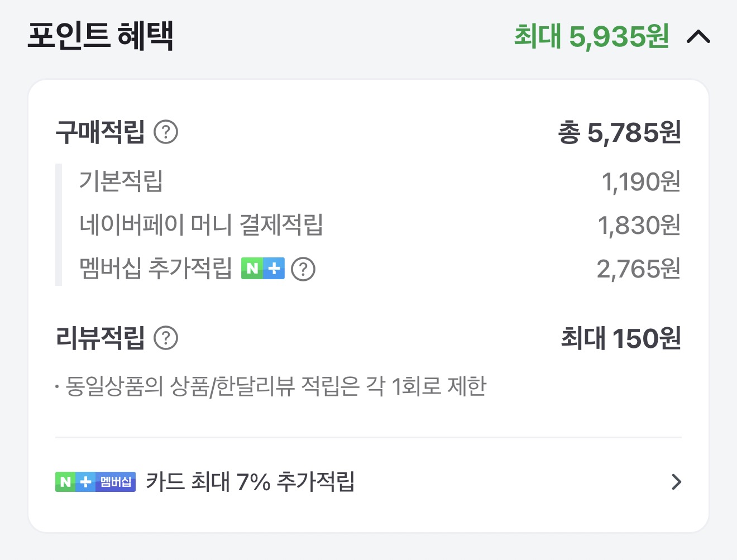Collapse the 포인트 혜택 section with the chevron

[x=698, y=37]
